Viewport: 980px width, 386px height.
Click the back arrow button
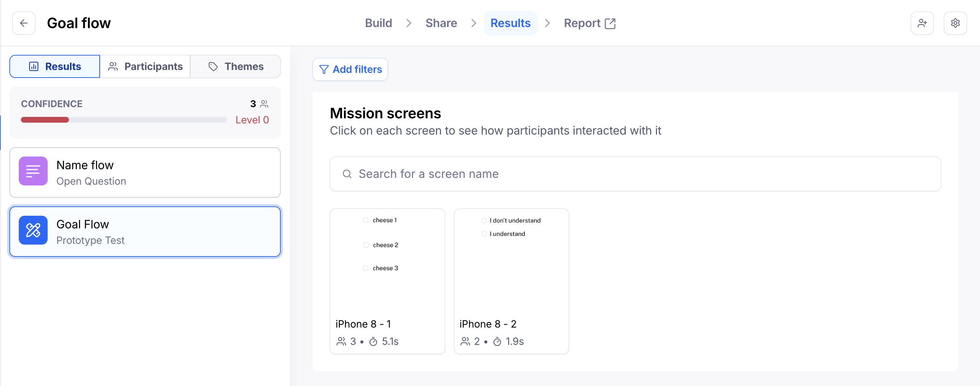[23, 23]
